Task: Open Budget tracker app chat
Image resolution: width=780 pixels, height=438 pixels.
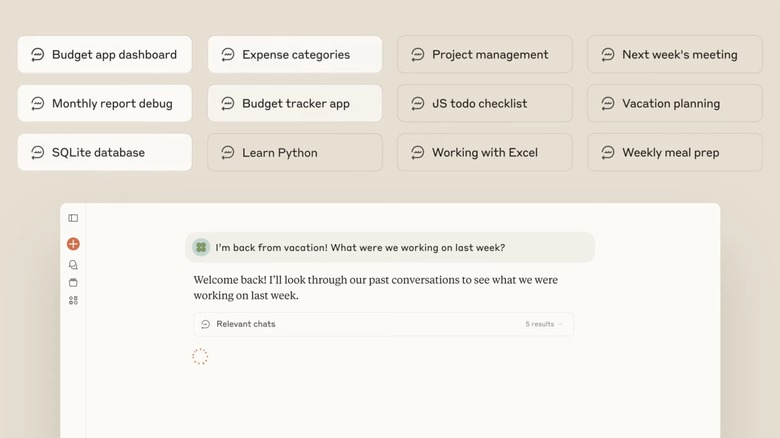Action: tap(294, 103)
